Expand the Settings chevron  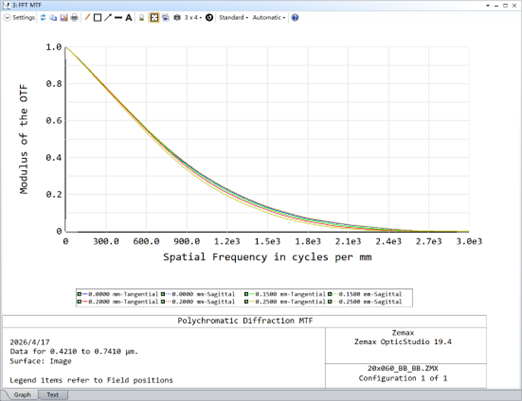click(7, 18)
